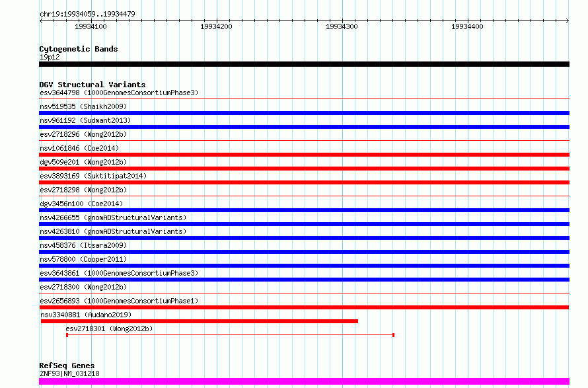
Task: Click the nsv4266655 (gnomADStructuralVariants) label
Action: (113, 217)
